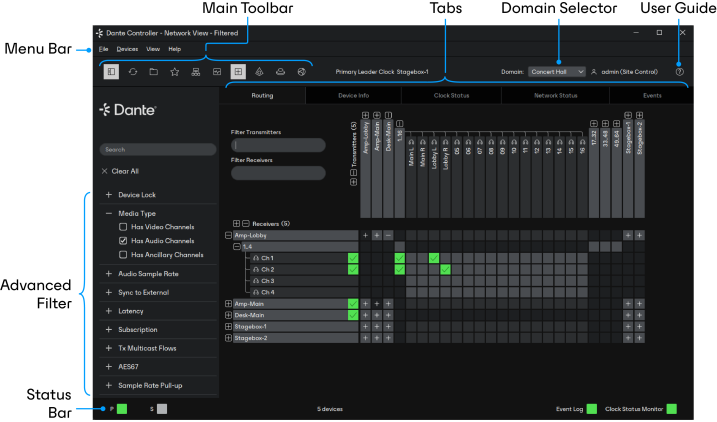Open the File menu
The width and height of the screenshot is (717, 422).
point(104,49)
